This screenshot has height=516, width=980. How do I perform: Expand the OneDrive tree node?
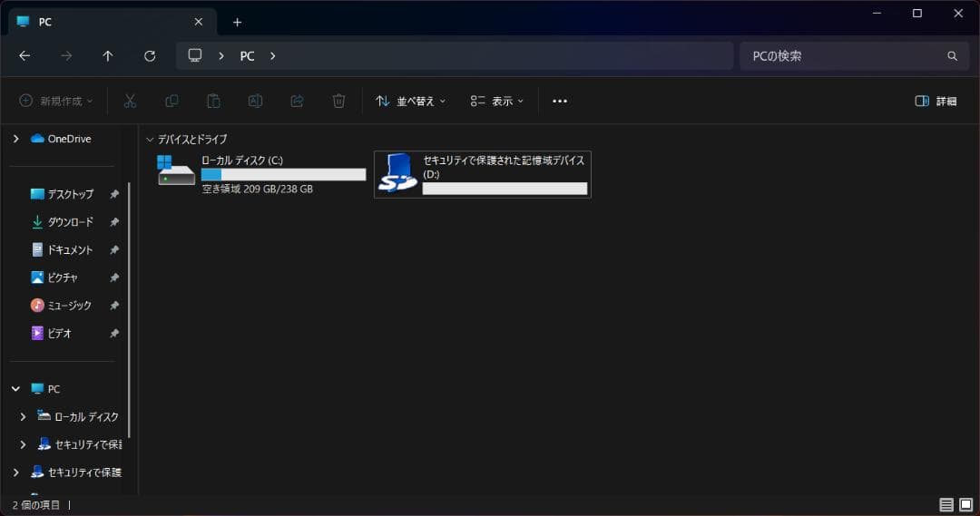pos(16,139)
